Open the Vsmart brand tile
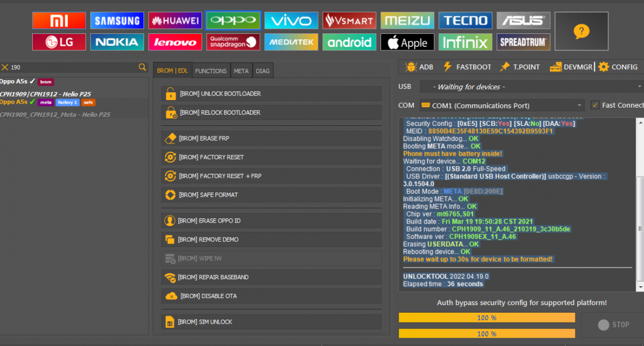 (x=349, y=20)
